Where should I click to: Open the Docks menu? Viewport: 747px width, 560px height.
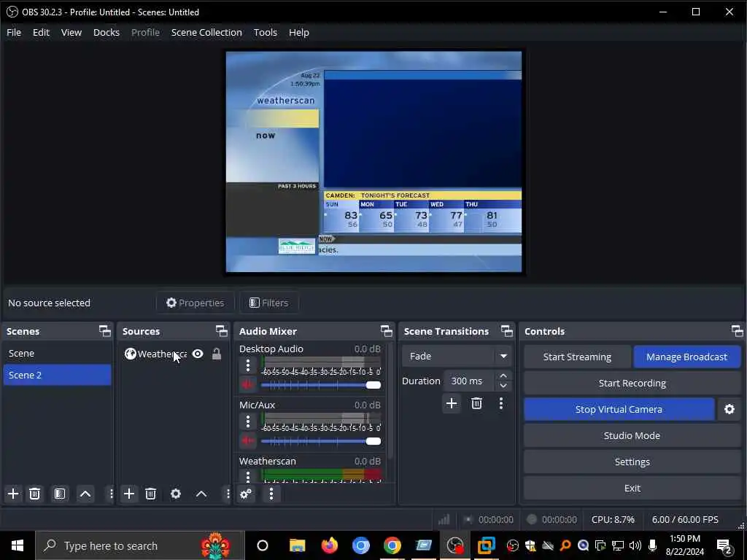107,32
